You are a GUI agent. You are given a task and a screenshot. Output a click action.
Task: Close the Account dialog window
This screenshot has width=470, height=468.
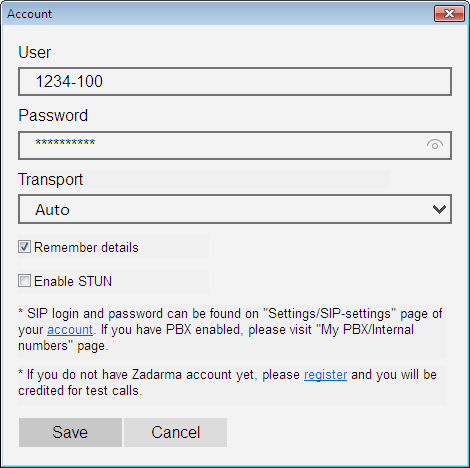[449, 14]
